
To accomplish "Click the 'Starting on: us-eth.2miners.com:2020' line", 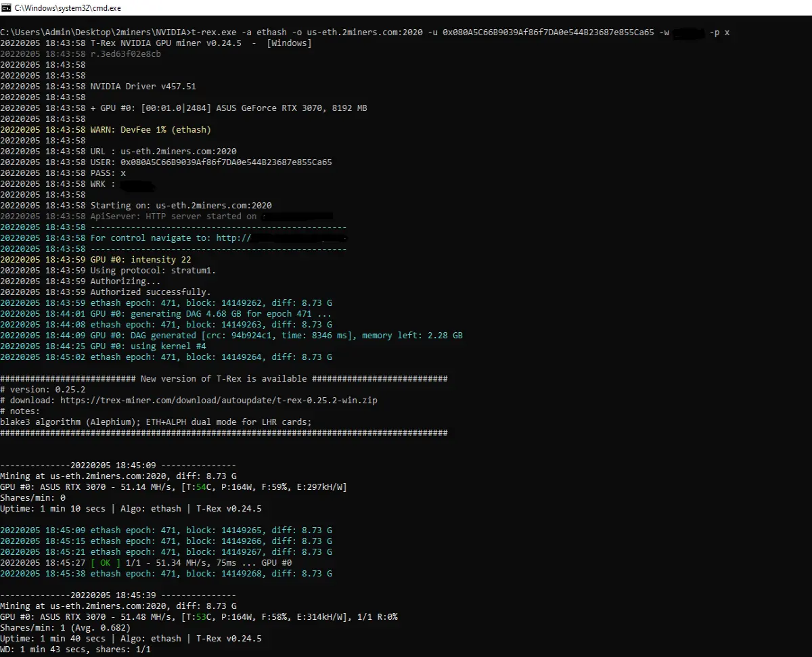I will tap(136, 206).
